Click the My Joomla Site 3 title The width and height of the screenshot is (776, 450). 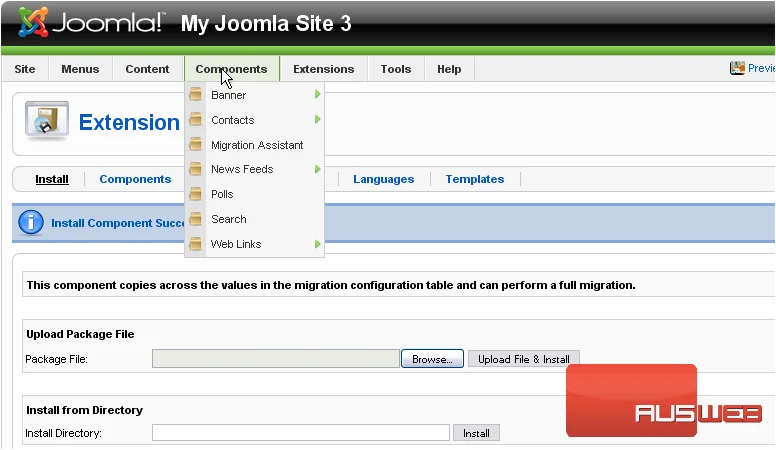coord(266,23)
